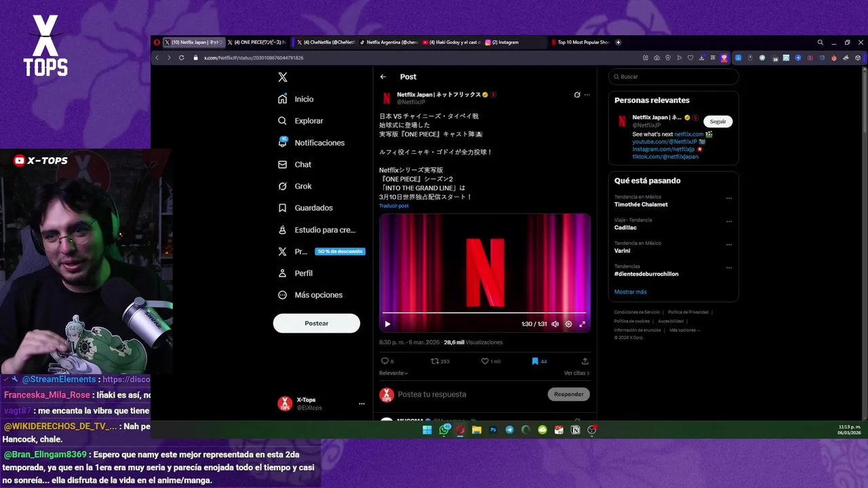Open Inicio in the X sidebar
The image size is (868, 488).
[296, 99]
